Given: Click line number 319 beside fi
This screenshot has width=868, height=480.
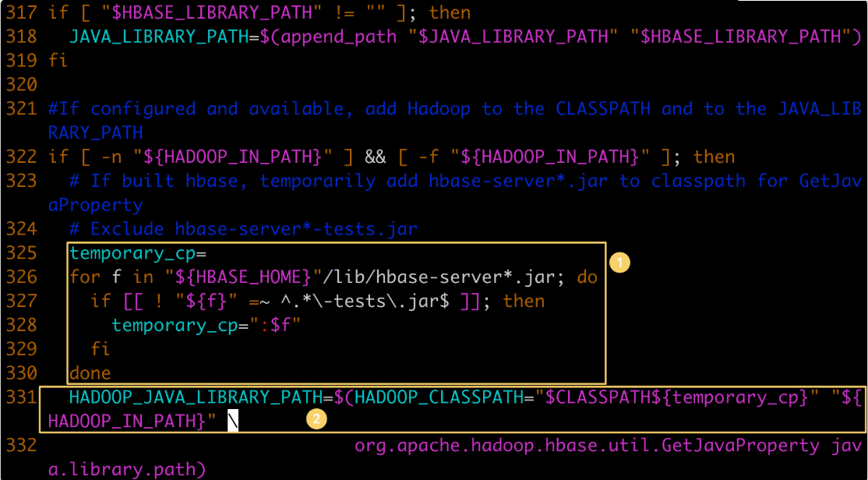Looking at the screenshot, I should point(22,60).
